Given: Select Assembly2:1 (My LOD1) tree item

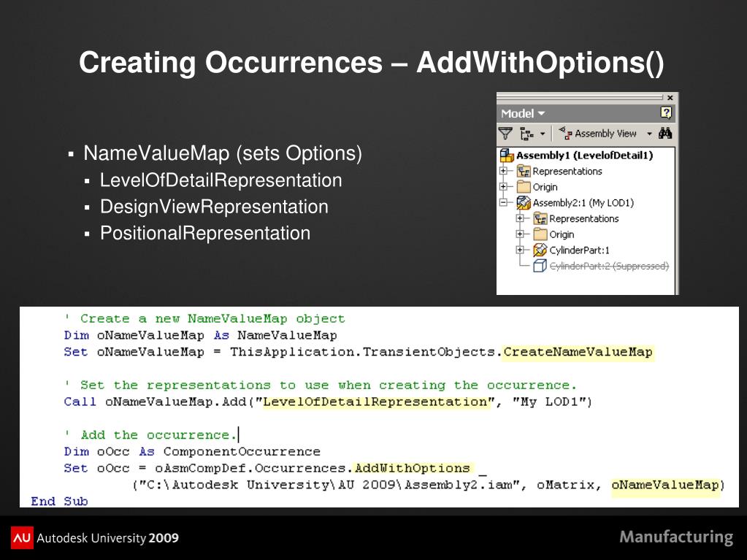Looking at the screenshot, I should pyautogui.click(x=583, y=203).
